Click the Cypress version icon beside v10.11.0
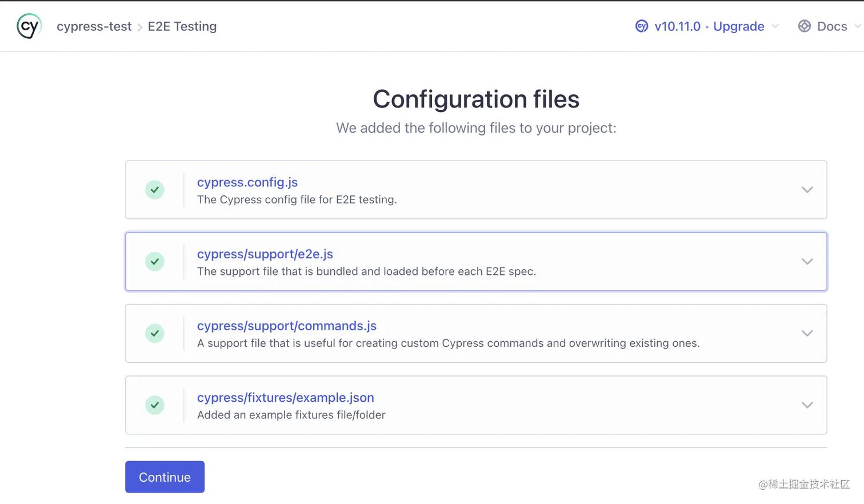Image resolution: width=864 pixels, height=504 pixels. pyautogui.click(x=642, y=26)
